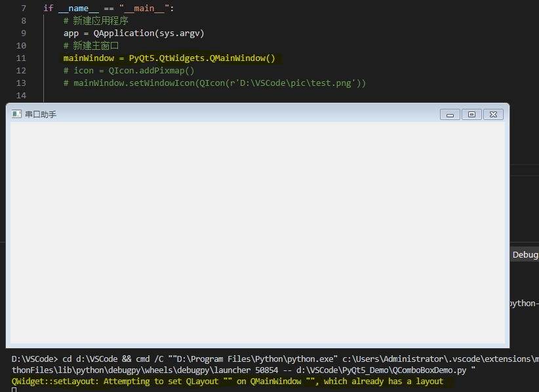The height and width of the screenshot is (392, 539).
Task: Click the 串口助手 window icon
Action: (x=16, y=114)
